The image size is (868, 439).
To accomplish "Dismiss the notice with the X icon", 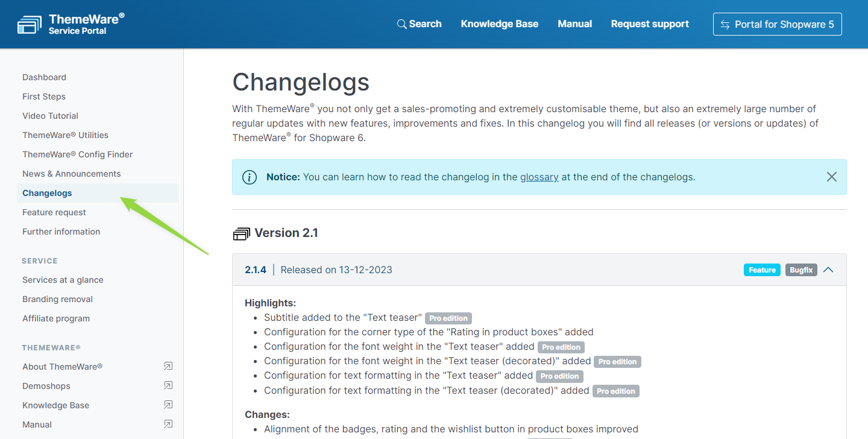I will (x=832, y=177).
